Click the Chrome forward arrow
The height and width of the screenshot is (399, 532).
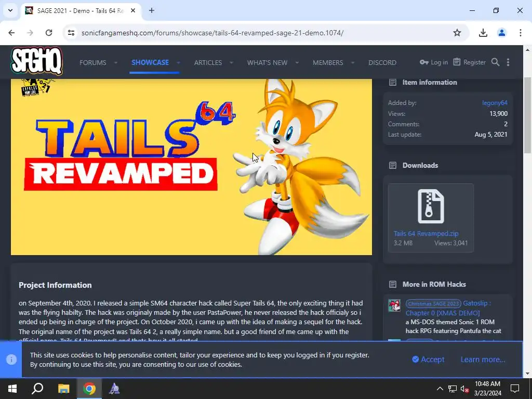(x=30, y=33)
